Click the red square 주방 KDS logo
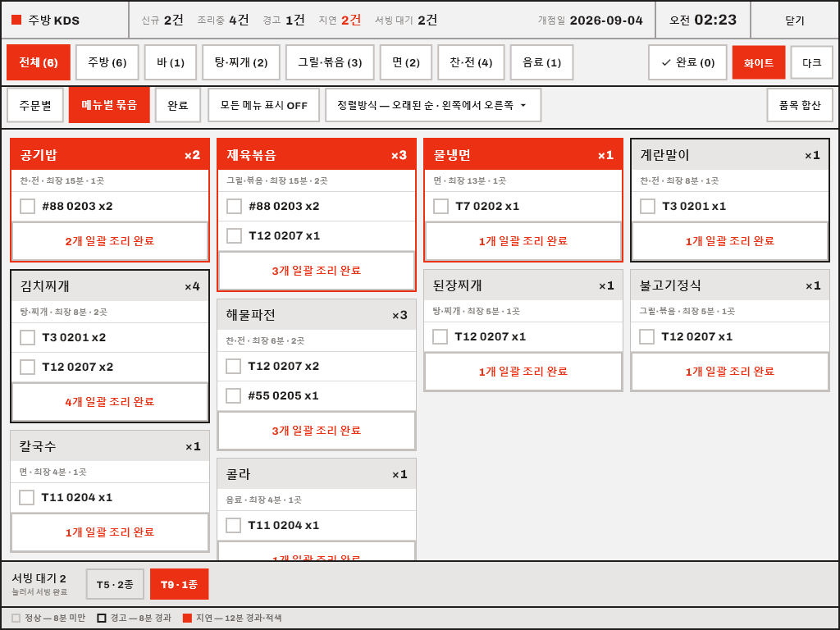This screenshot has width=840, height=630. pos(16,20)
